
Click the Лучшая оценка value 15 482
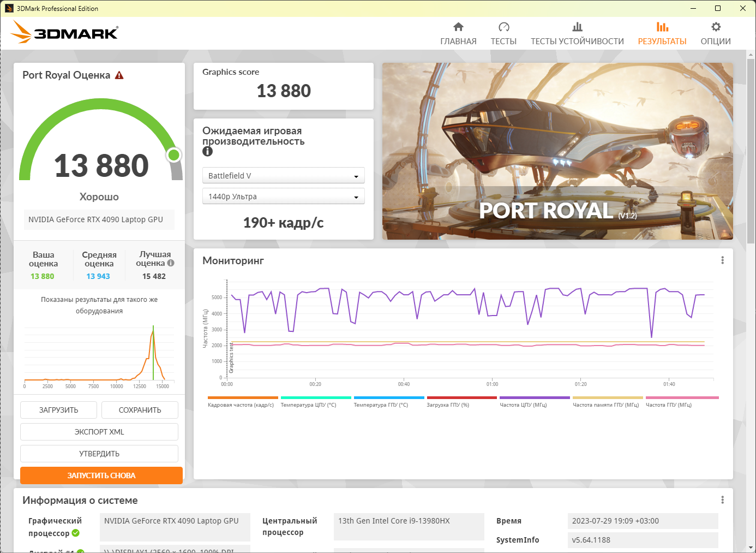[x=154, y=276]
